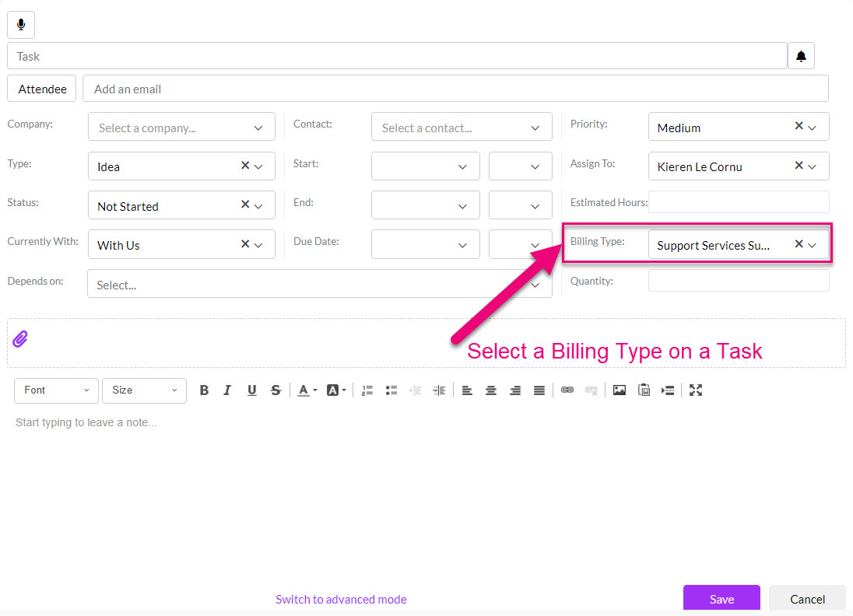Click the bell reminder icon
Screen dimensions: 853x616
click(x=801, y=56)
